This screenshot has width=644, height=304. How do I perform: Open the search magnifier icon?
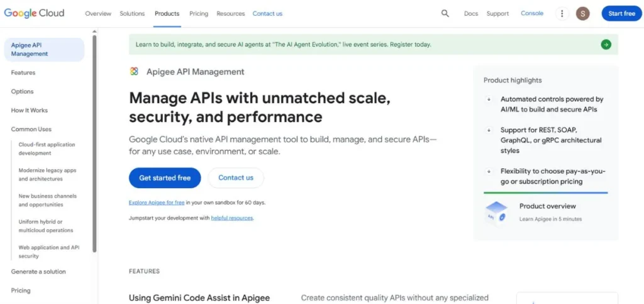(445, 14)
